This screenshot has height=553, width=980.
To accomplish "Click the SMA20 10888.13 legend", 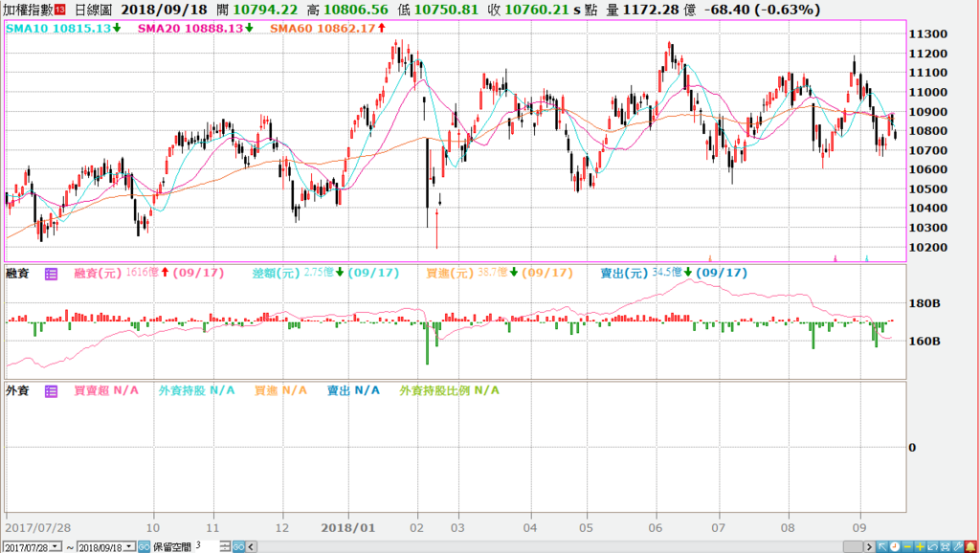I will (195, 28).
